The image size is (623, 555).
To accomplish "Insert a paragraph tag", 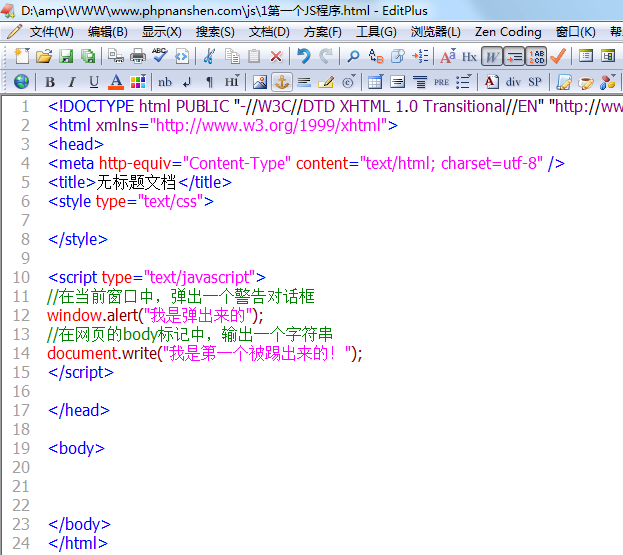I will (x=209, y=82).
